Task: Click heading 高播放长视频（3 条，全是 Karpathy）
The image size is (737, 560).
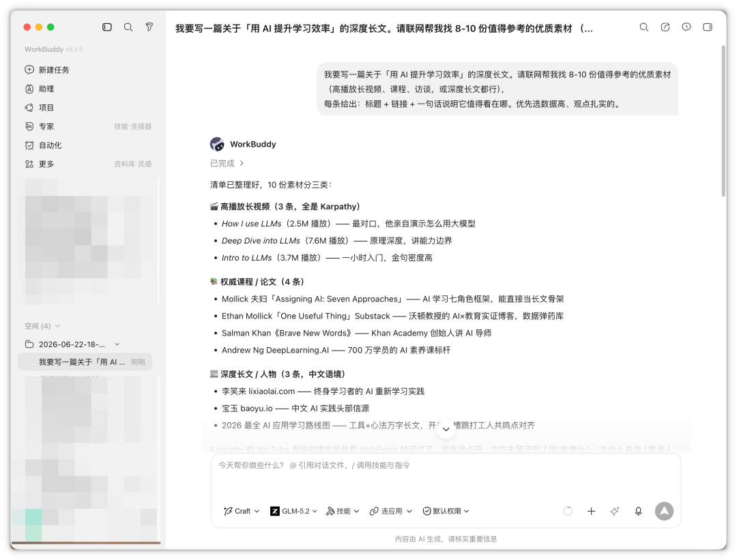Action: pyautogui.click(x=285, y=206)
